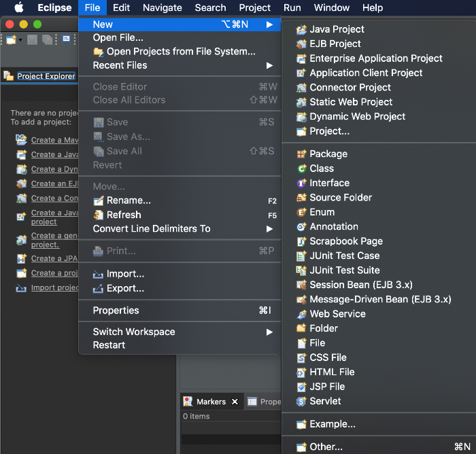This screenshot has width=476, height=454.
Task: Click the Java Project icon in the New submenu
Action: pyautogui.click(x=301, y=29)
